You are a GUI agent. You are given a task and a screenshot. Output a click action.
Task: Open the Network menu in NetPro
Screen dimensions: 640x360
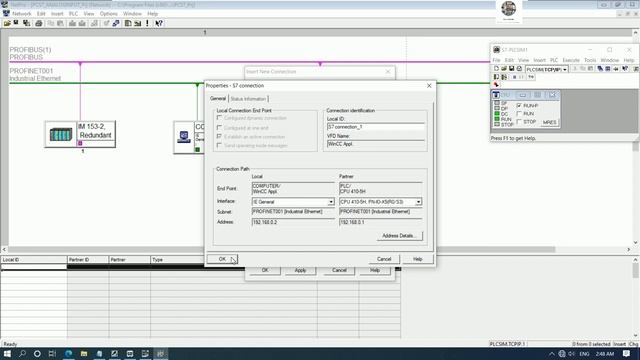pos(22,13)
